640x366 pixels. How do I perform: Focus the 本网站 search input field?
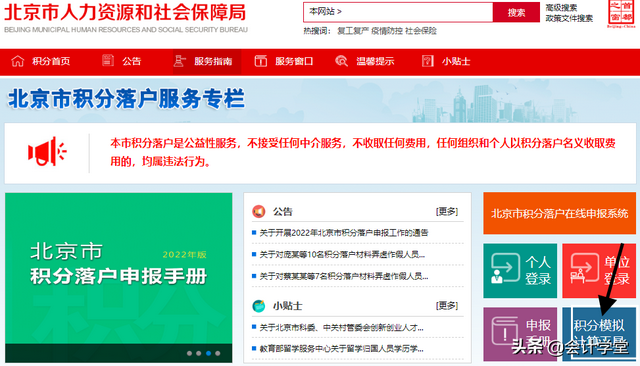[x=398, y=12]
